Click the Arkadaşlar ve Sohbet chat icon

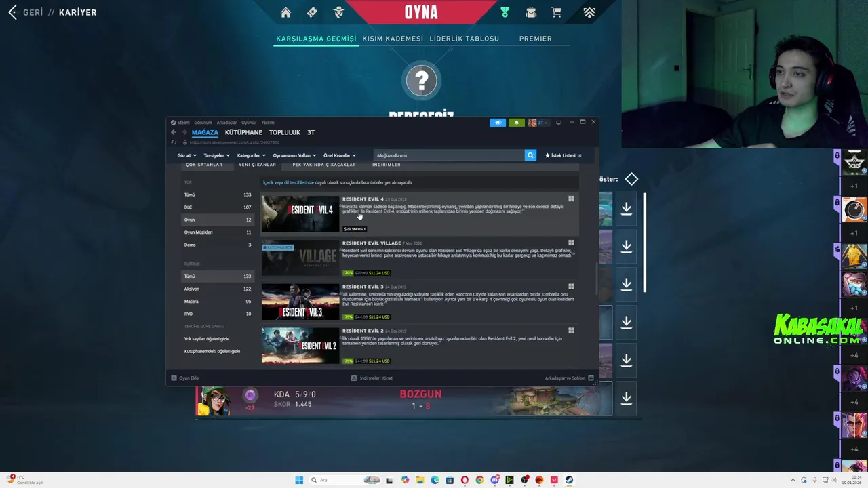(591, 378)
